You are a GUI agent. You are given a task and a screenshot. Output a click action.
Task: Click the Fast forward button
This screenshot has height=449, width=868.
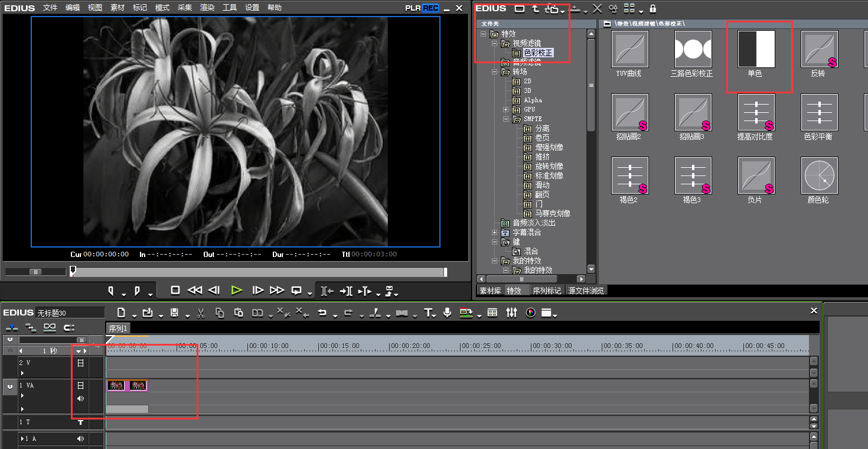coord(277,290)
